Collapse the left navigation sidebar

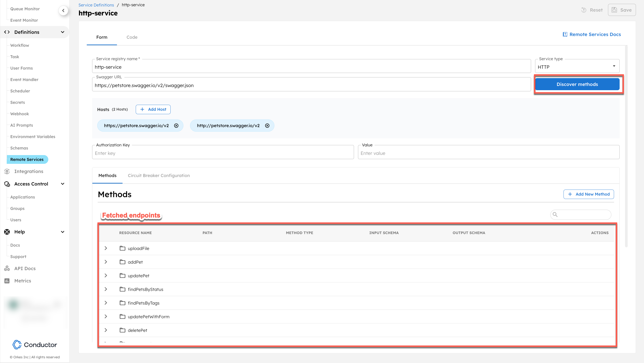tap(64, 11)
